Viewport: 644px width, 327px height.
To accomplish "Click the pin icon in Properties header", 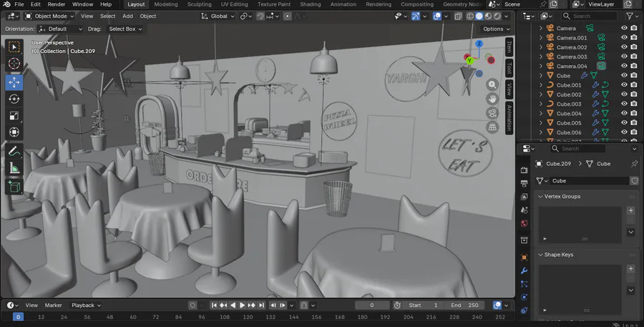I will click(634, 163).
